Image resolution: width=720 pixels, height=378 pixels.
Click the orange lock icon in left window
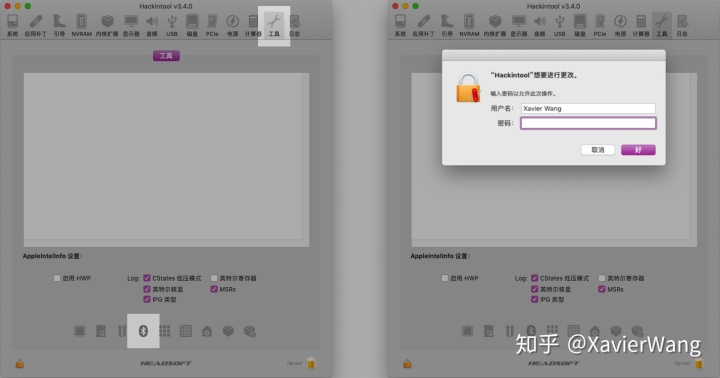(20, 364)
